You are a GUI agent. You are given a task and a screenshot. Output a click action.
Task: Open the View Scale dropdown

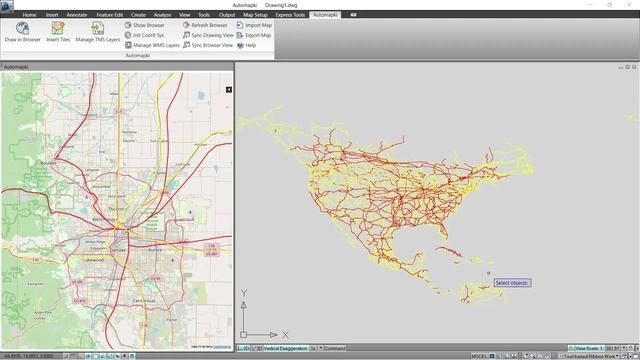pos(623,348)
